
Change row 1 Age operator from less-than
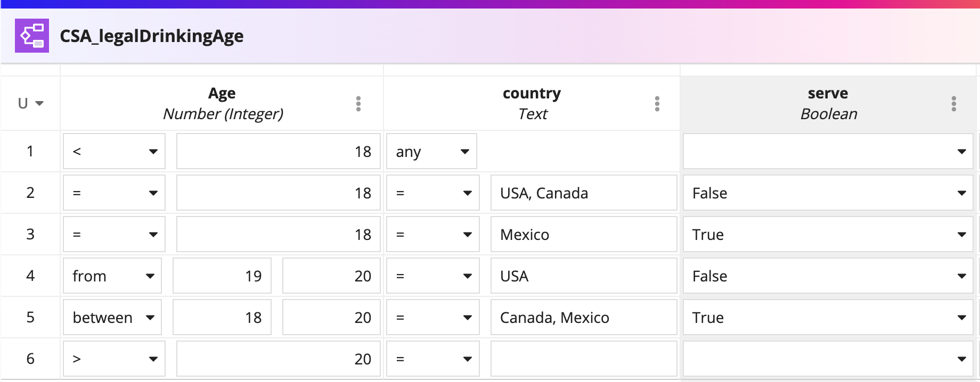[114, 152]
